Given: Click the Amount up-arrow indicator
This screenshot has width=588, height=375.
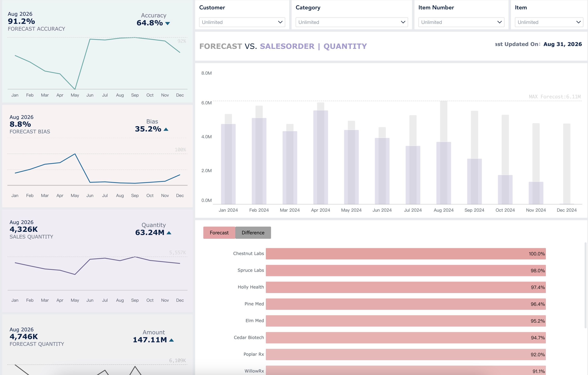Looking at the screenshot, I should coord(171,340).
